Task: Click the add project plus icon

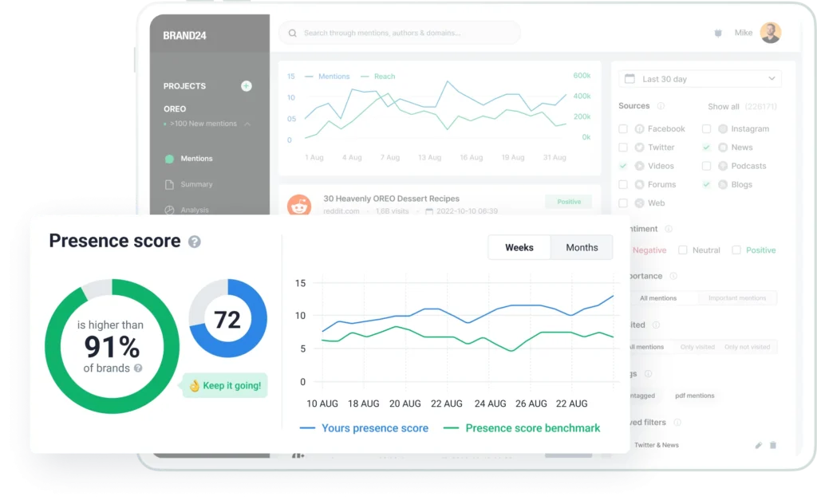Action: 247,86
